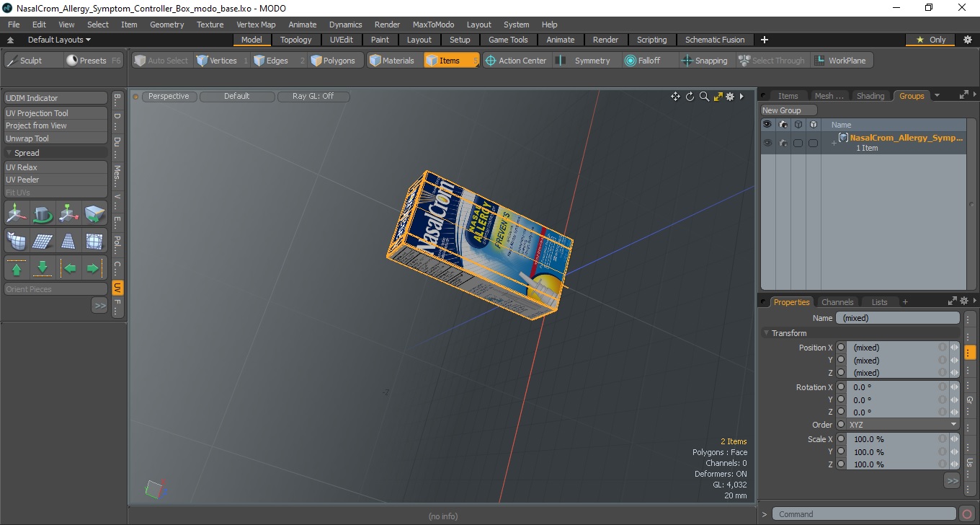
Task: Toggle the NasalCrom group eye visibility
Action: coord(767,143)
